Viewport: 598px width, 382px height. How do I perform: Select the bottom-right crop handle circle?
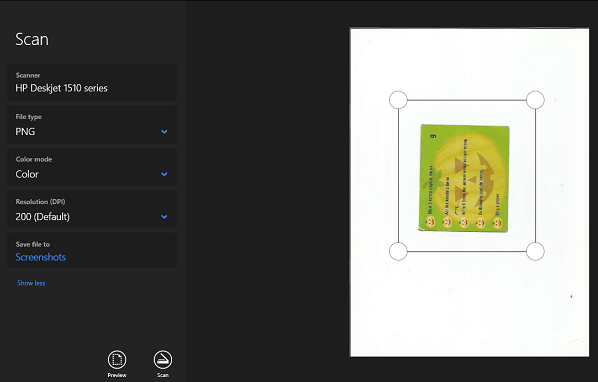[x=535, y=252]
